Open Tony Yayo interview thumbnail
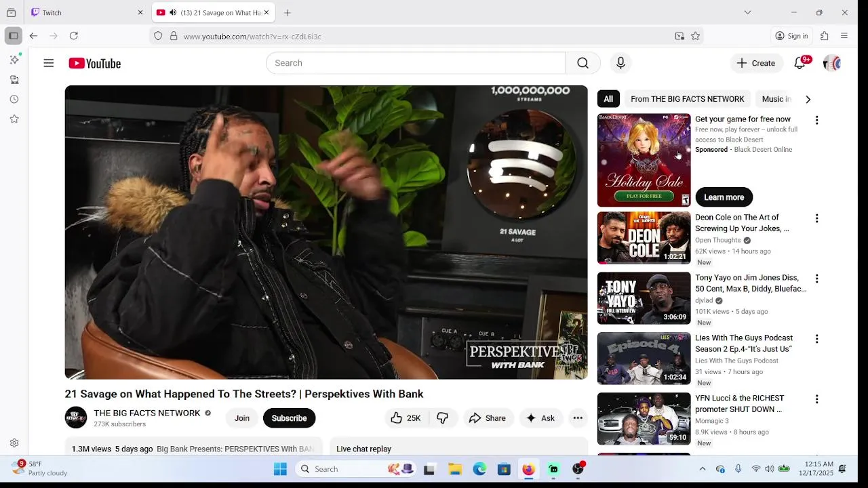 pos(644,298)
